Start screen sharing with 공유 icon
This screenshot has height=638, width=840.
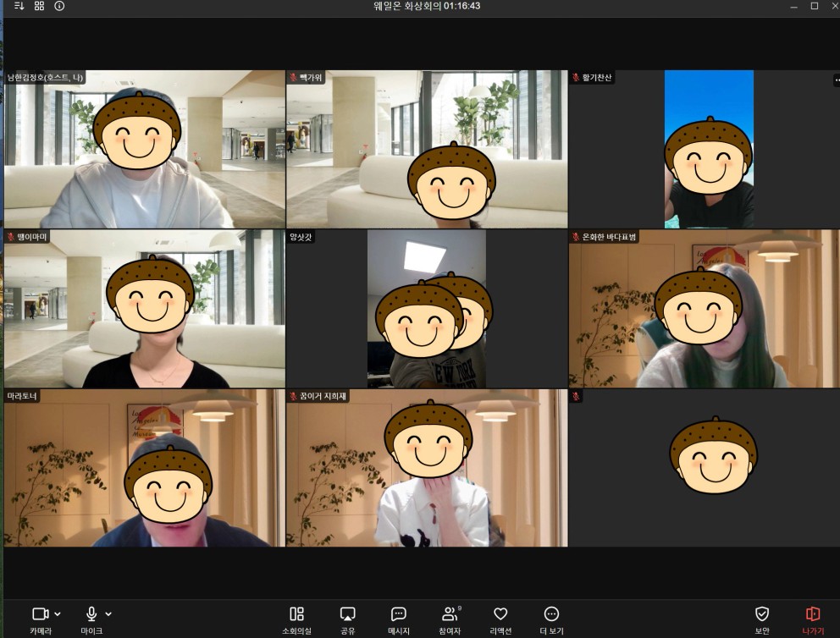coord(347,613)
